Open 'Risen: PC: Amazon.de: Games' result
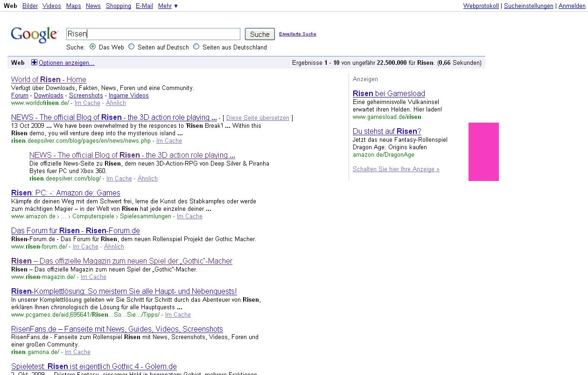588x375 pixels. [x=66, y=193]
